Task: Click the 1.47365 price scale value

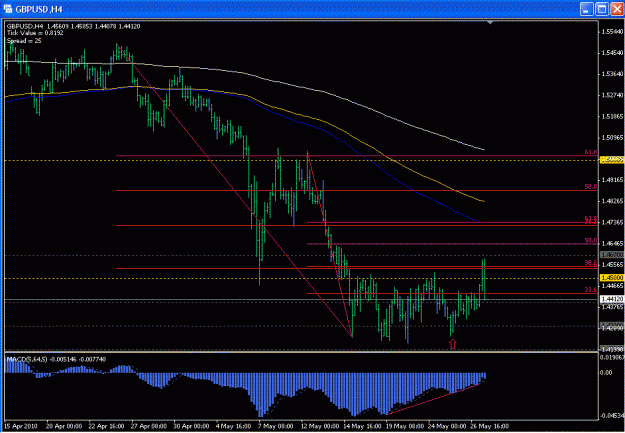Action: click(x=613, y=222)
